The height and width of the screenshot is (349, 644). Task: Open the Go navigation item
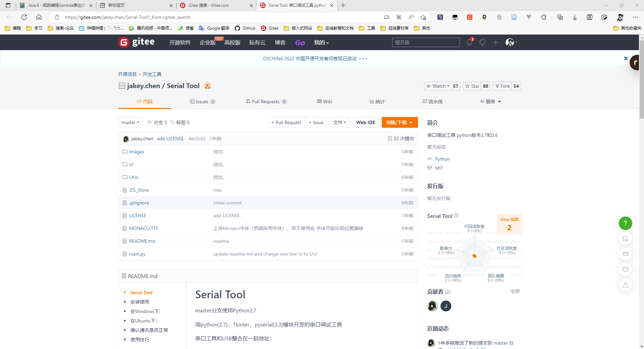(300, 42)
